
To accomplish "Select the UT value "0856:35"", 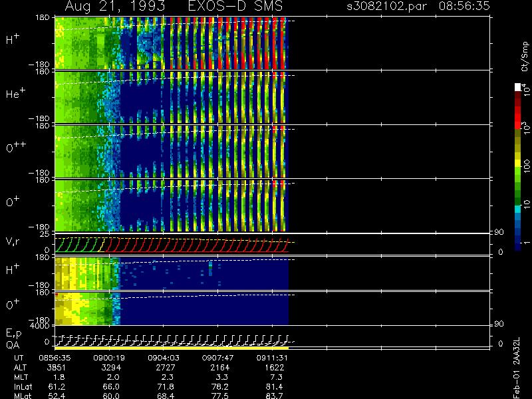I will point(55,358).
